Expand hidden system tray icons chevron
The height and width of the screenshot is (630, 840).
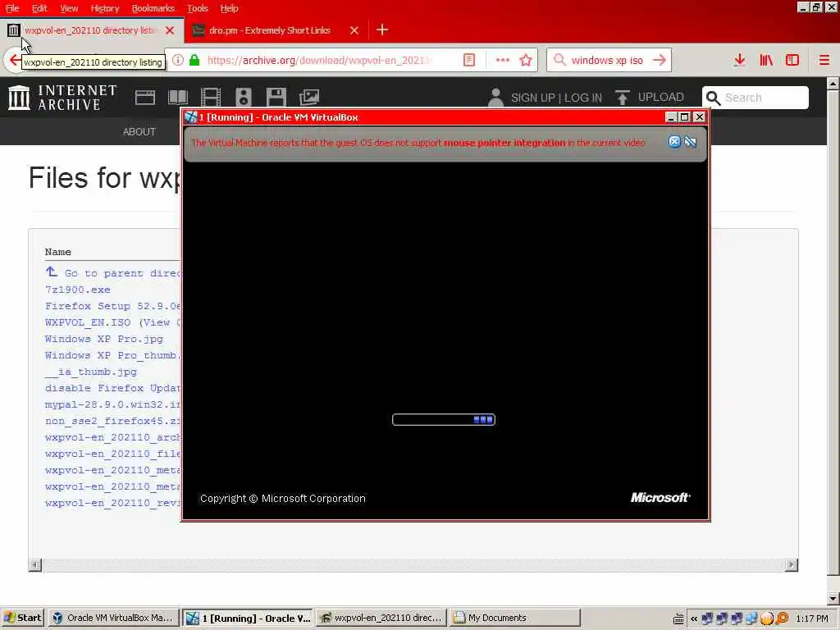tap(694, 619)
